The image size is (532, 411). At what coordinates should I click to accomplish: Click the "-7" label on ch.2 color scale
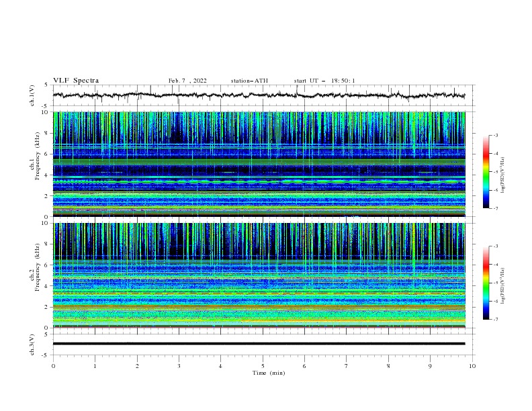pos(495,319)
